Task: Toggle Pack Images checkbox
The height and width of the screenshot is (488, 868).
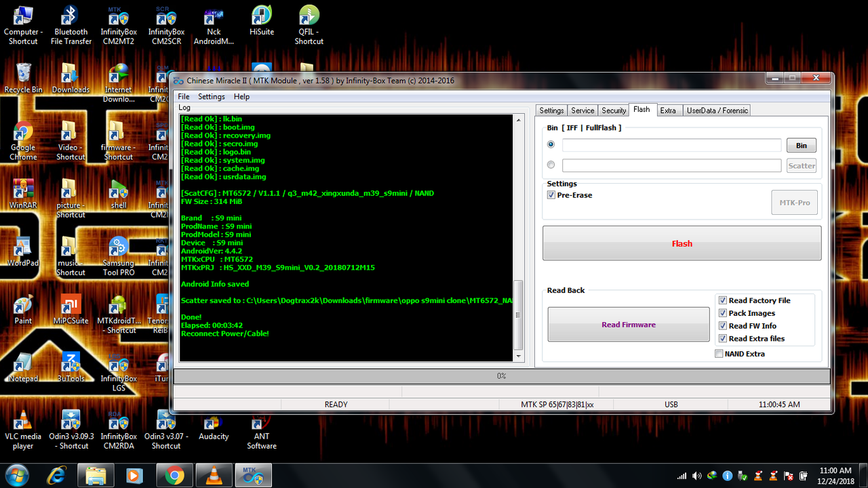Action: tap(747, 313)
